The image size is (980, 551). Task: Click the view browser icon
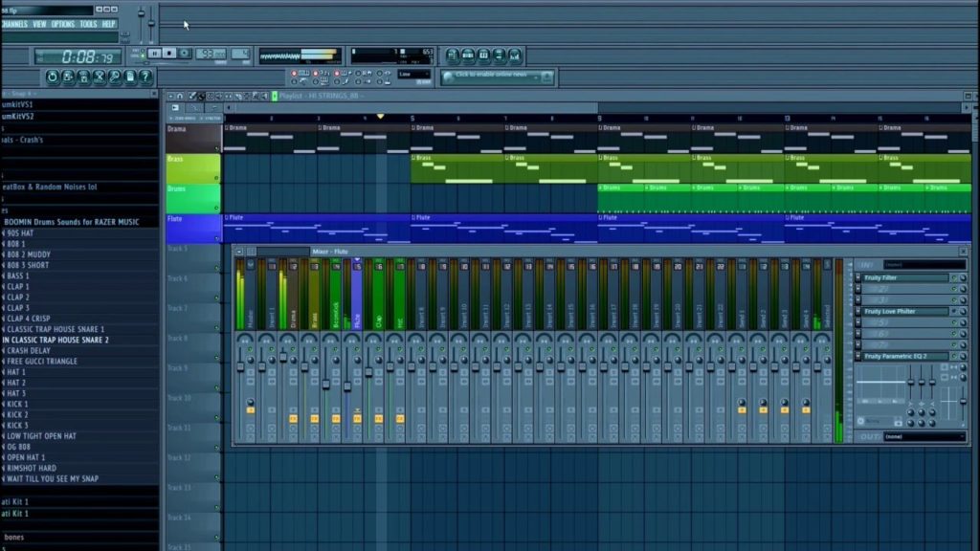tap(500, 56)
